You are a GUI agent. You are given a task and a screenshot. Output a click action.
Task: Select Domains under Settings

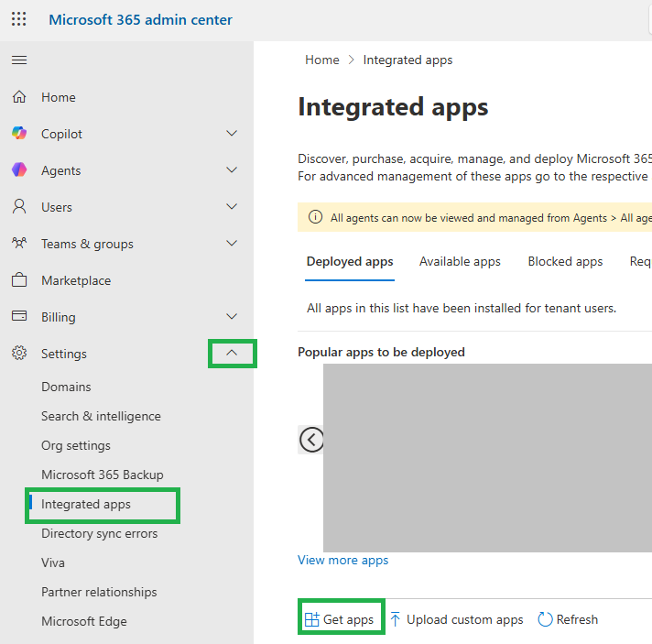coord(66,387)
